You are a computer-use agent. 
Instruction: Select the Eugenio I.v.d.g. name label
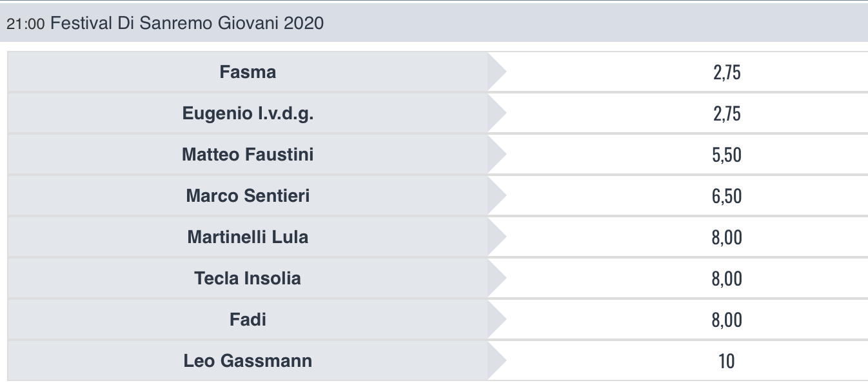[248, 113]
